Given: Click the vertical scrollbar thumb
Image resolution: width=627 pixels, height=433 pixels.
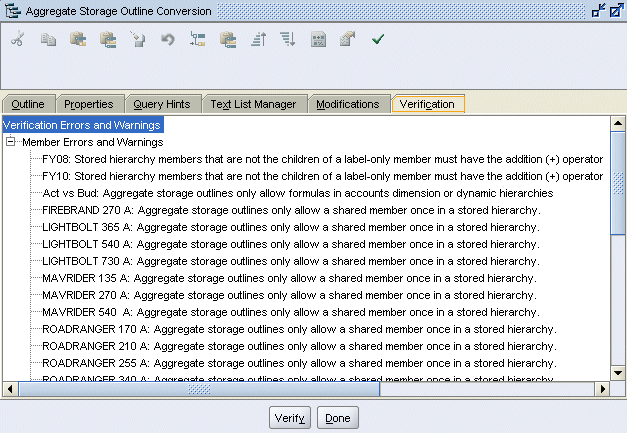Looking at the screenshot, I should 618,183.
